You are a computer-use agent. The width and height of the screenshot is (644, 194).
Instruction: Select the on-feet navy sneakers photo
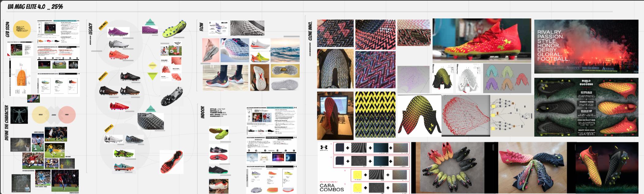coord(225,77)
